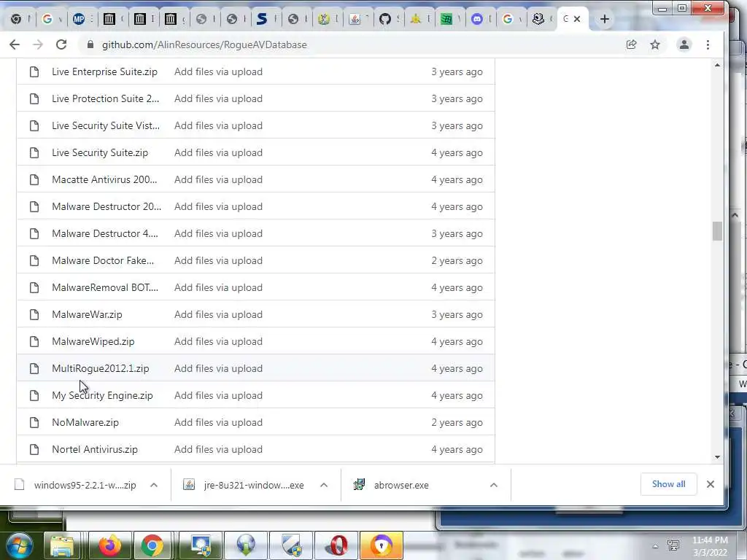Open MalwareWiped.zip file link

93,341
